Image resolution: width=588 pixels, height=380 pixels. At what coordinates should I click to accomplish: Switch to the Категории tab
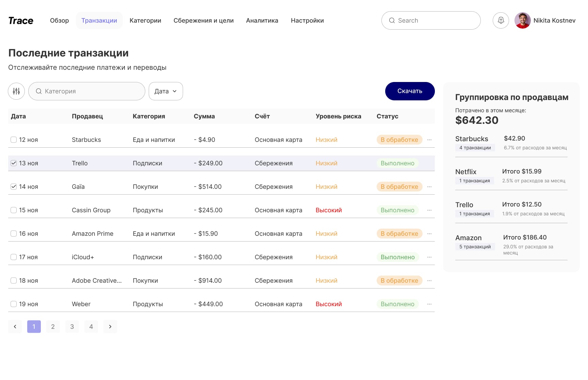click(145, 20)
